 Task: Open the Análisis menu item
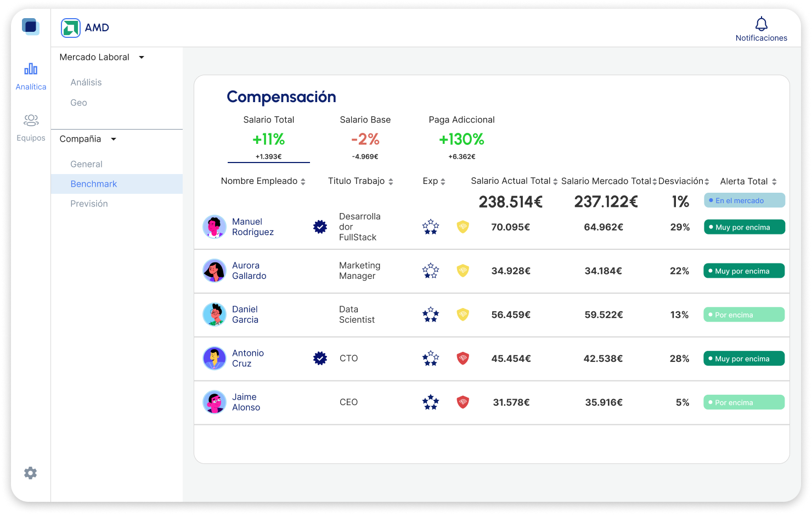tap(86, 82)
